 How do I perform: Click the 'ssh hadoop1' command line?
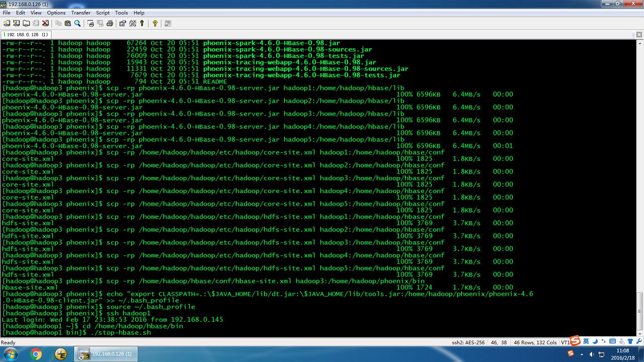coord(76,313)
